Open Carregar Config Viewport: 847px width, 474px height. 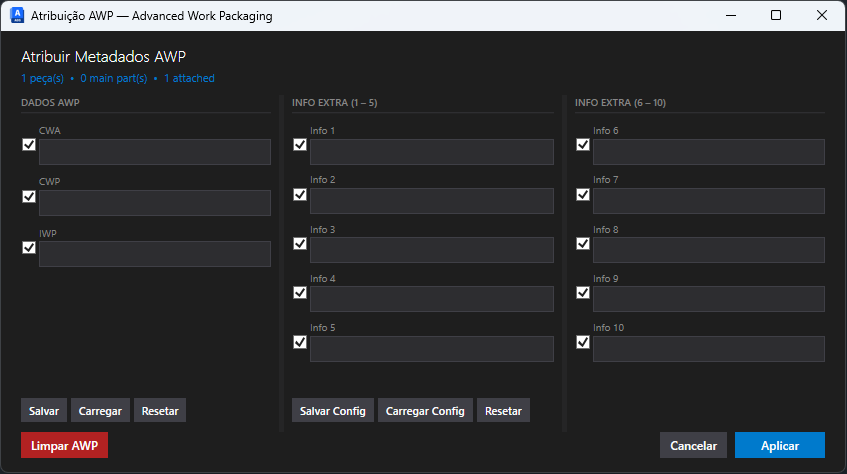point(425,411)
